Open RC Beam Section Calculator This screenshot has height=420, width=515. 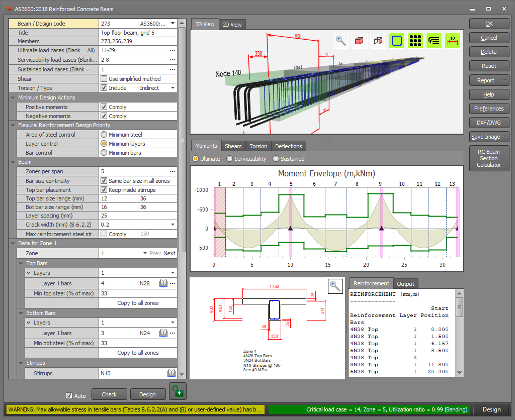pos(489,158)
